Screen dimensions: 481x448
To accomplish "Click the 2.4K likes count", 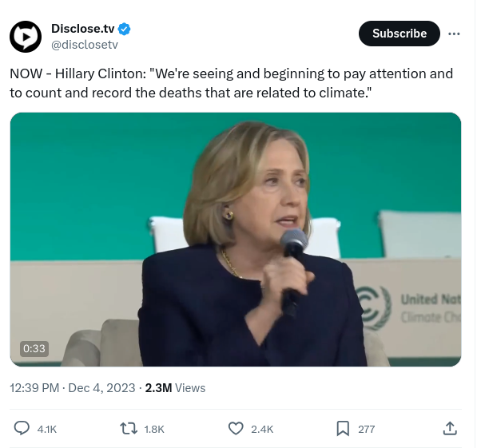I will click(x=261, y=430).
